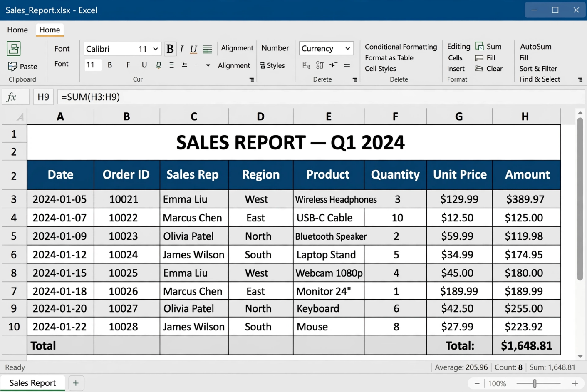Click the small dash icon in font row
Viewport: 587px width, 392px height.
[x=196, y=65]
